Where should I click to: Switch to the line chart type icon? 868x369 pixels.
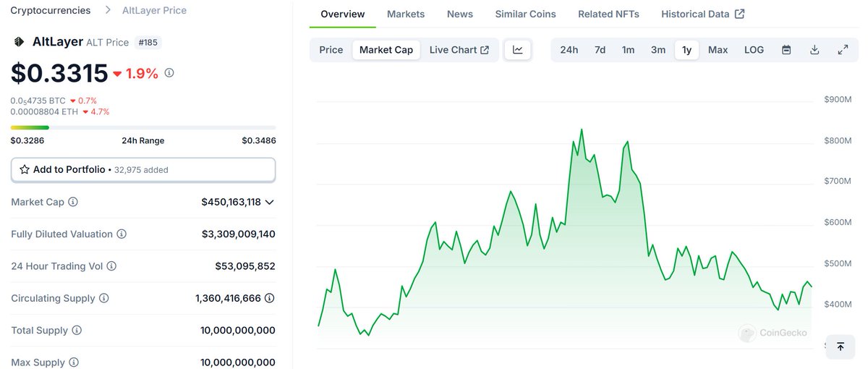click(x=518, y=50)
